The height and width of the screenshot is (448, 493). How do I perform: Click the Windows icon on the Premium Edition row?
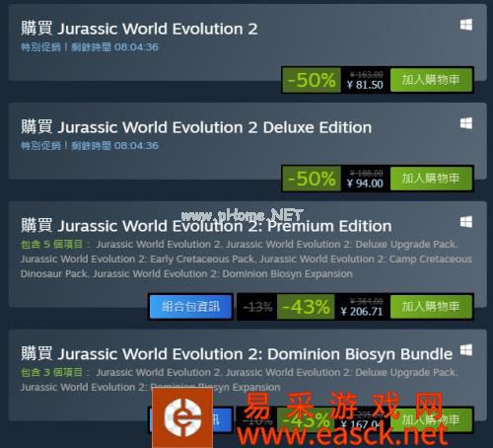[x=466, y=222]
